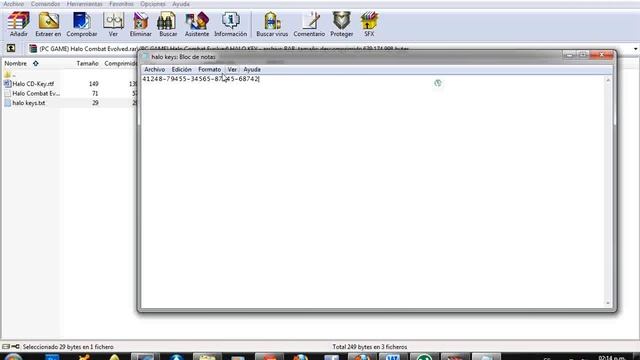640x360 pixels.
Task: Select Halo Combat Ev... file icon
Action: coord(7,93)
